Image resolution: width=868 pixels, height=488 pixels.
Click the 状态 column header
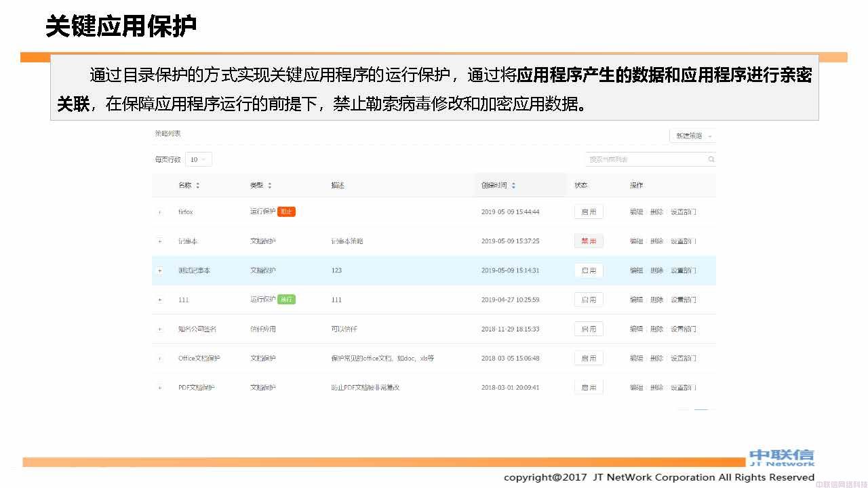[581, 186]
